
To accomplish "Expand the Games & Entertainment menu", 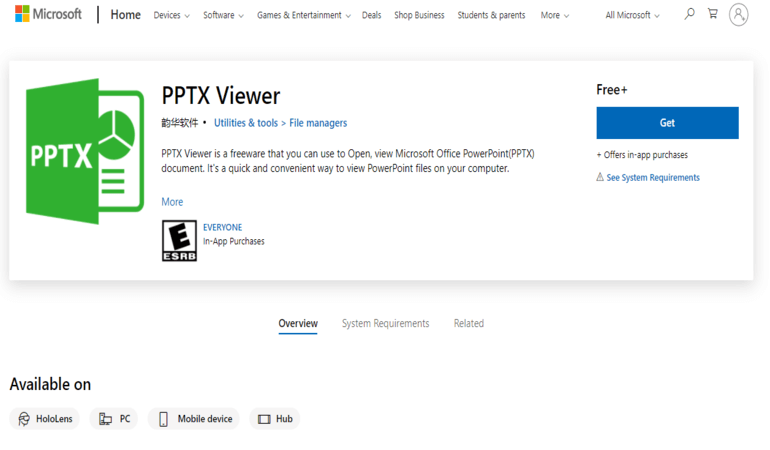I will click(303, 15).
